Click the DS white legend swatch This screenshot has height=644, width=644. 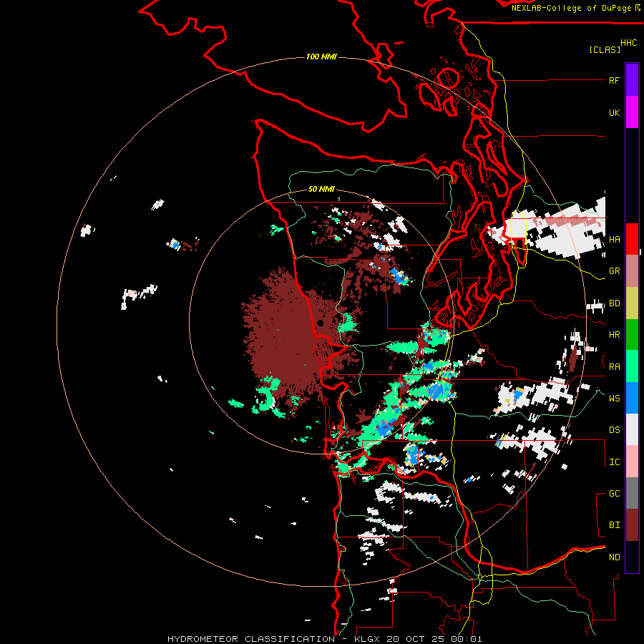point(632,429)
